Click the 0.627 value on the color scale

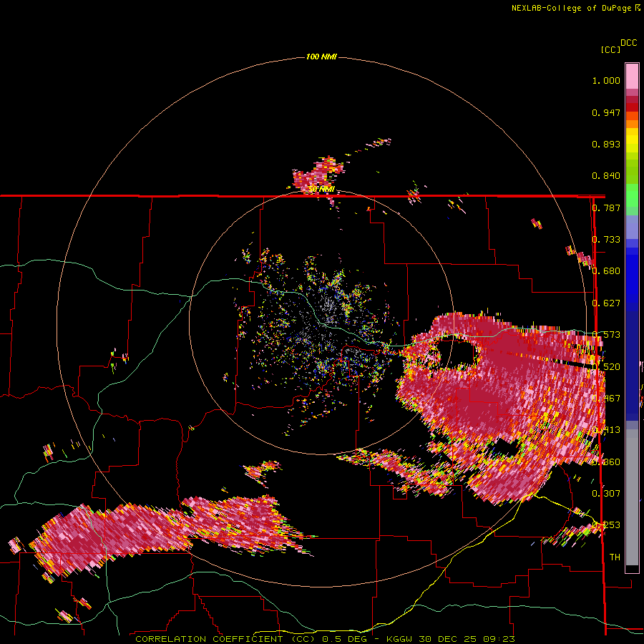[606, 303]
